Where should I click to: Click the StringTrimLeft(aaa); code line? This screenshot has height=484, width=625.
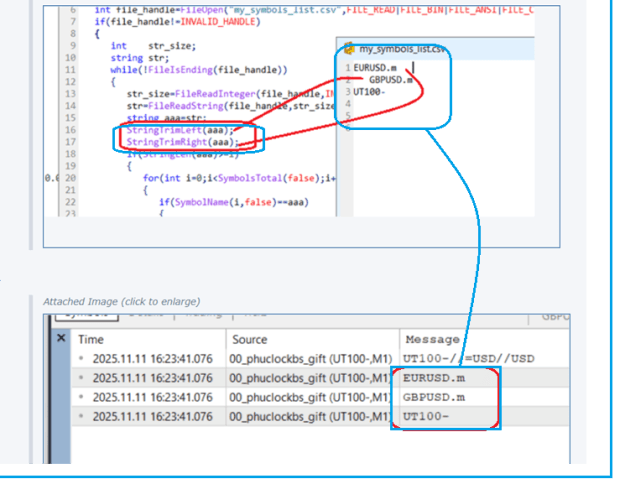click(180, 130)
